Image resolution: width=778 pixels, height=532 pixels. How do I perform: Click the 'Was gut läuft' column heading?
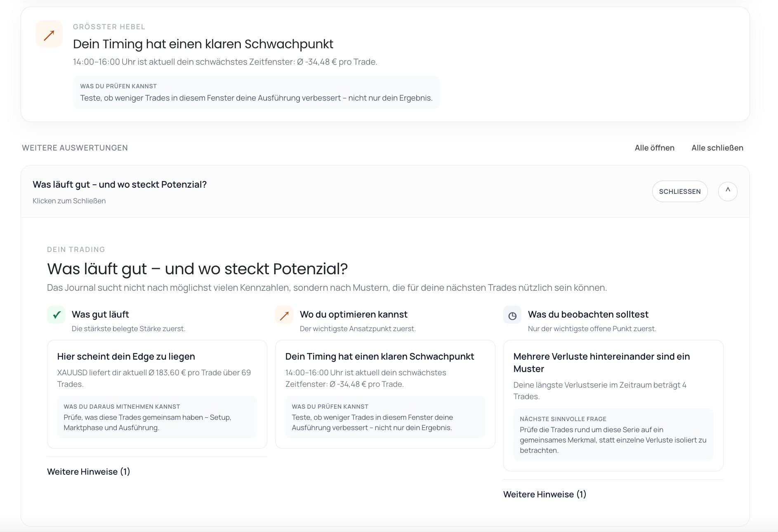(x=100, y=314)
